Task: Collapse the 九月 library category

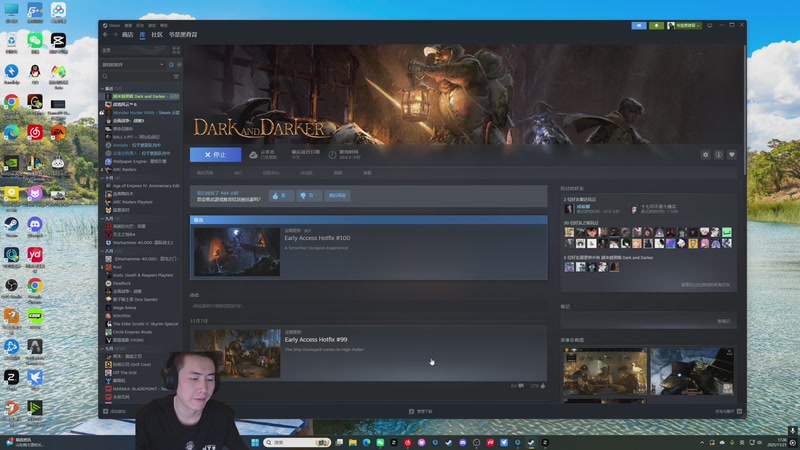Action: pyautogui.click(x=102, y=218)
